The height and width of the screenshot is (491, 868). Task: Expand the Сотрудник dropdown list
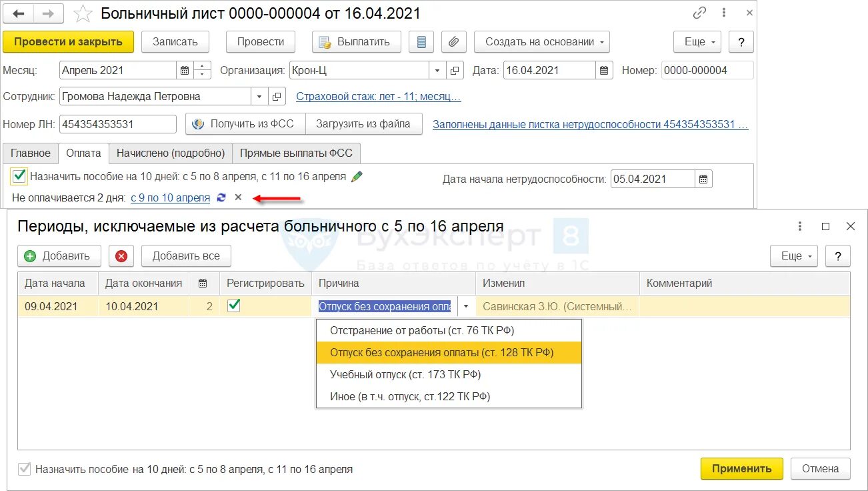click(259, 96)
